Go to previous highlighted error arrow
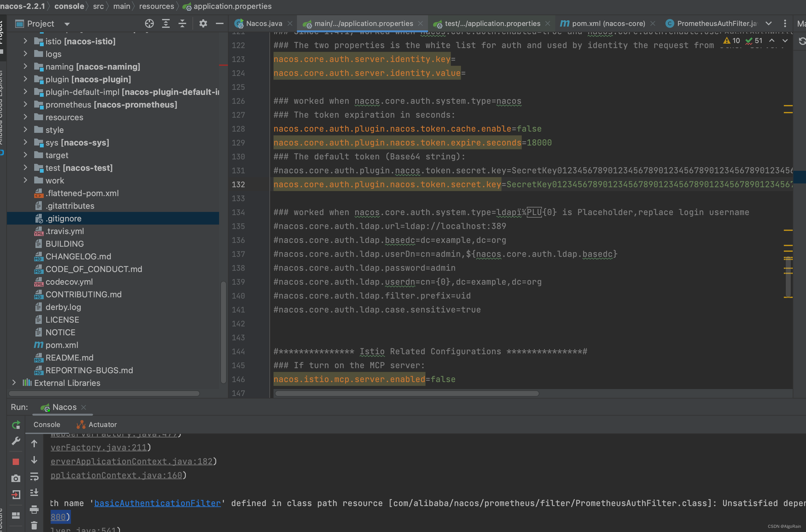Screen dimensions: 806x532 click(772, 41)
